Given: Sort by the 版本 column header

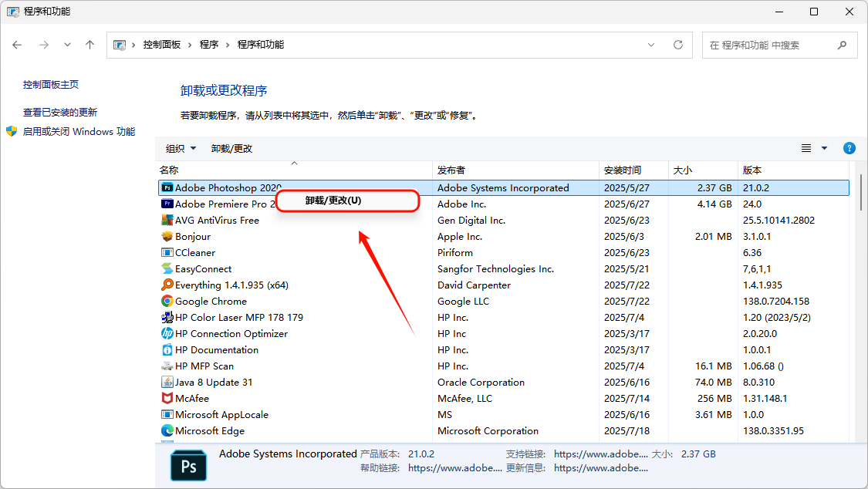Looking at the screenshot, I should pyautogui.click(x=793, y=170).
